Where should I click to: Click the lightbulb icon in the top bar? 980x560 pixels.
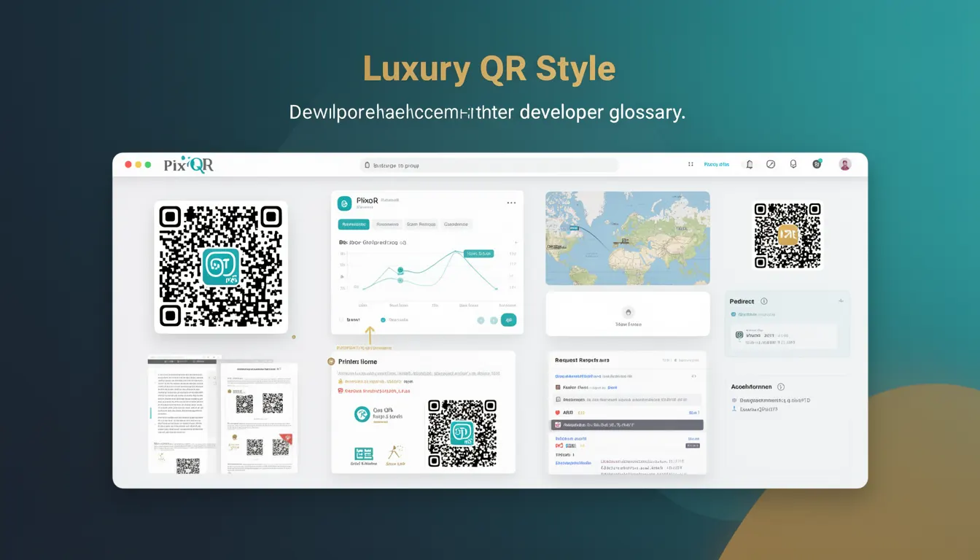pos(793,165)
